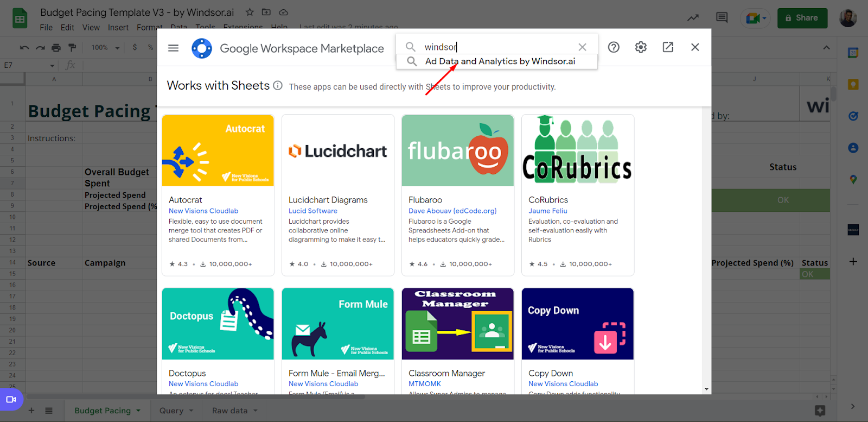The width and height of the screenshot is (868, 422).
Task: Click the Google Workspace Marketplace logo
Action: click(x=202, y=48)
